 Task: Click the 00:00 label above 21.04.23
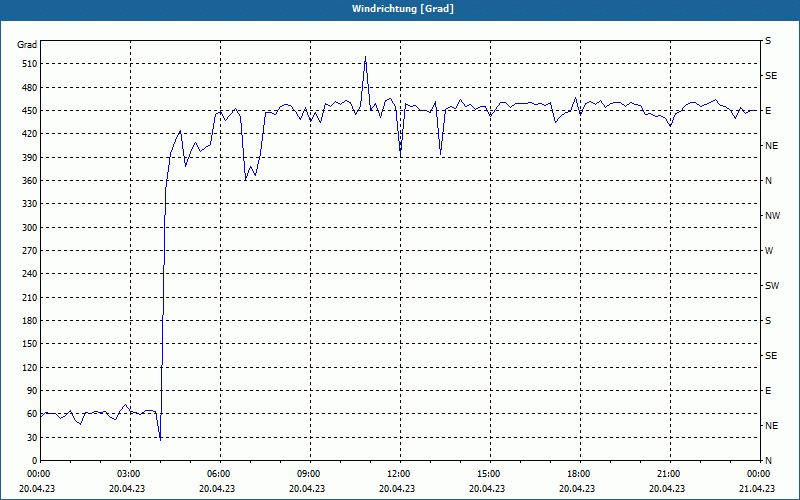tap(757, 473)
